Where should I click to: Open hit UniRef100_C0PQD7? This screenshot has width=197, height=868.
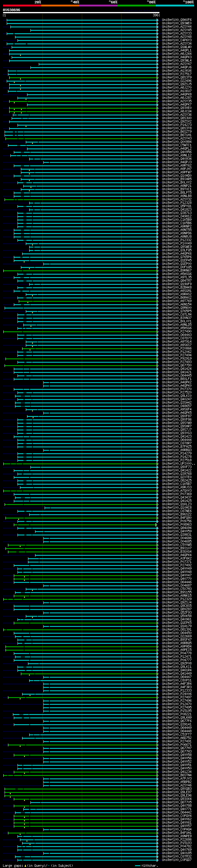pyautogui.click(x=177, y=860)
